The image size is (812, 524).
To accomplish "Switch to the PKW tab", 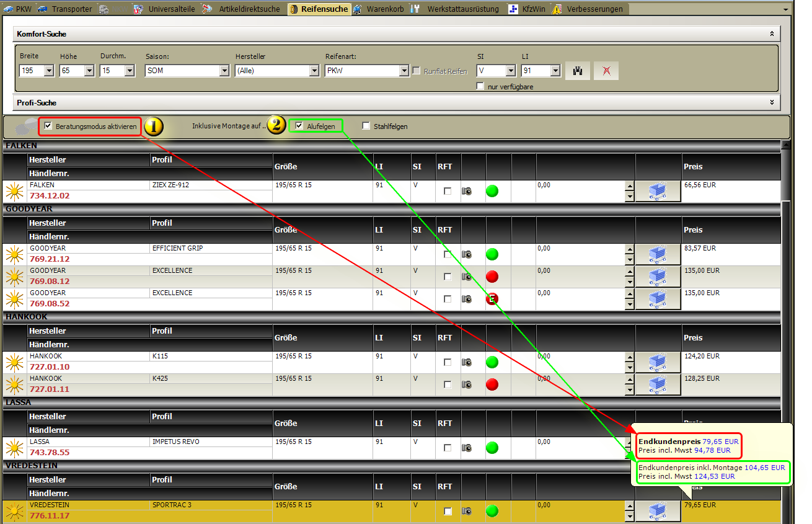I will click(18, 9).
